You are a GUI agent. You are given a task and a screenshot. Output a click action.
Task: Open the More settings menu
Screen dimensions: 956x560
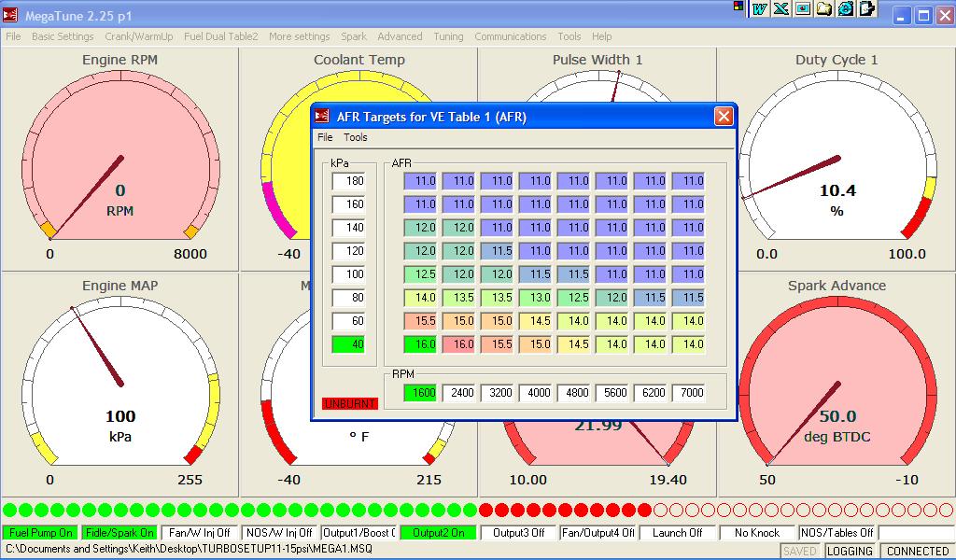coord(300,36)
